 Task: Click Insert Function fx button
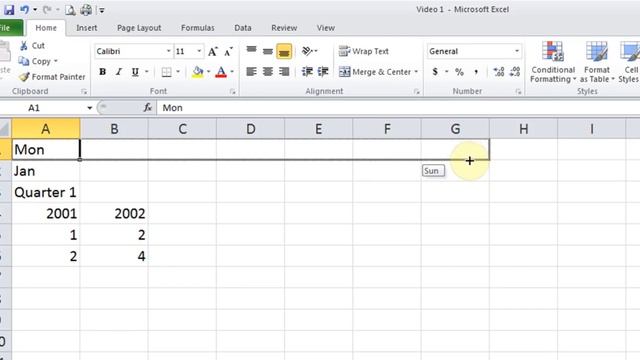[x=147, y=108]
